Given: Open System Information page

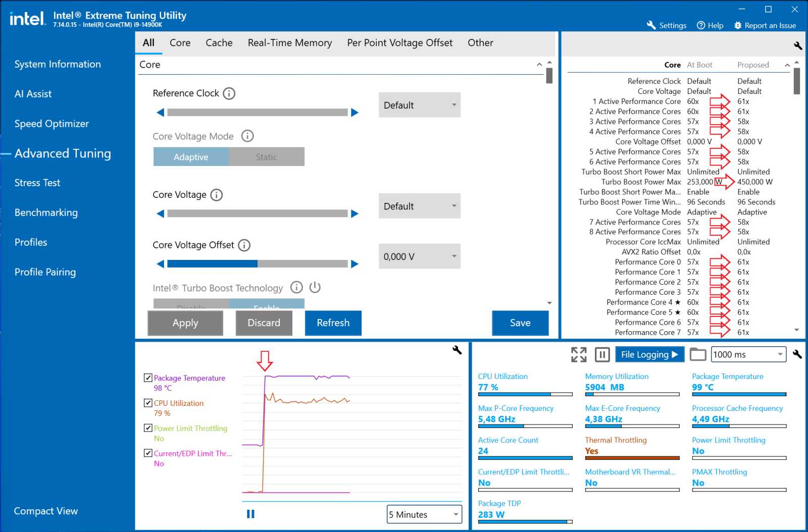Looking at the screenshot, I should pyautogui.click(x=58, y=64).
